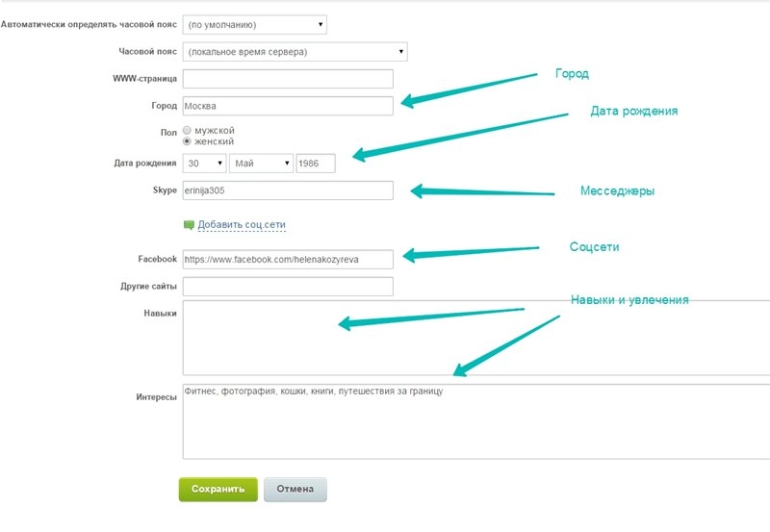
Task: Click the birth year field showing 1986
Action: coord(316,164)
